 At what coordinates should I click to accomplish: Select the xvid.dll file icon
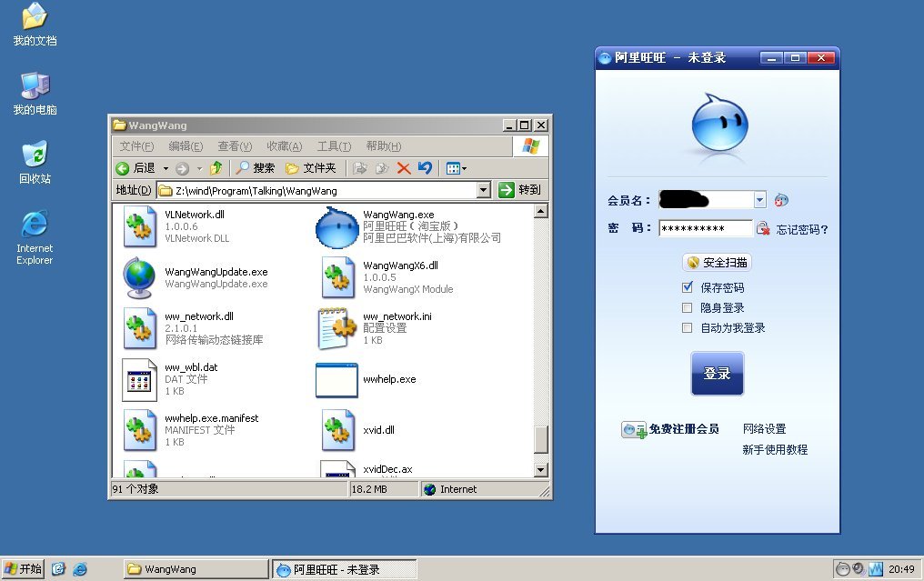tap(337, 430)
